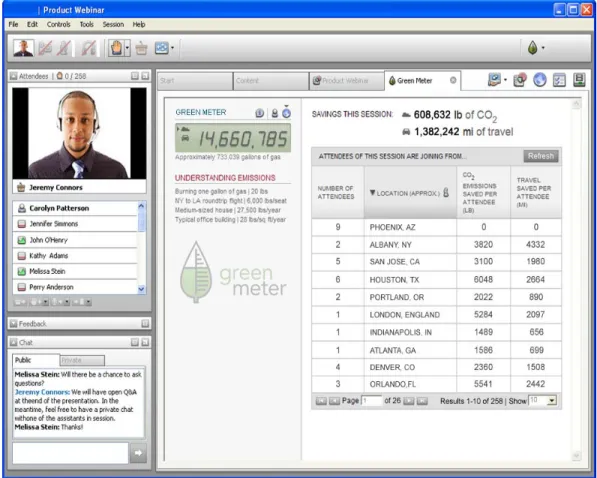Click the PHOENIX, AZ table cell
597x478 pixels.
click(410, 227)
